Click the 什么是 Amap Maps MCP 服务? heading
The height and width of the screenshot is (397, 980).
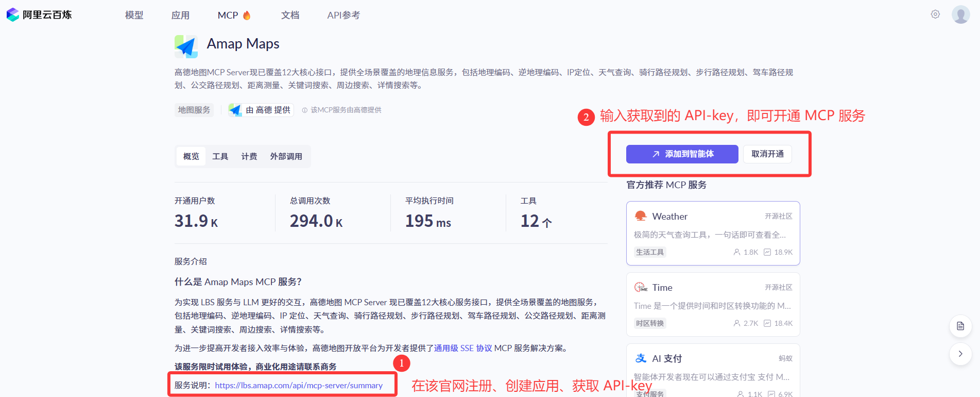238,282
